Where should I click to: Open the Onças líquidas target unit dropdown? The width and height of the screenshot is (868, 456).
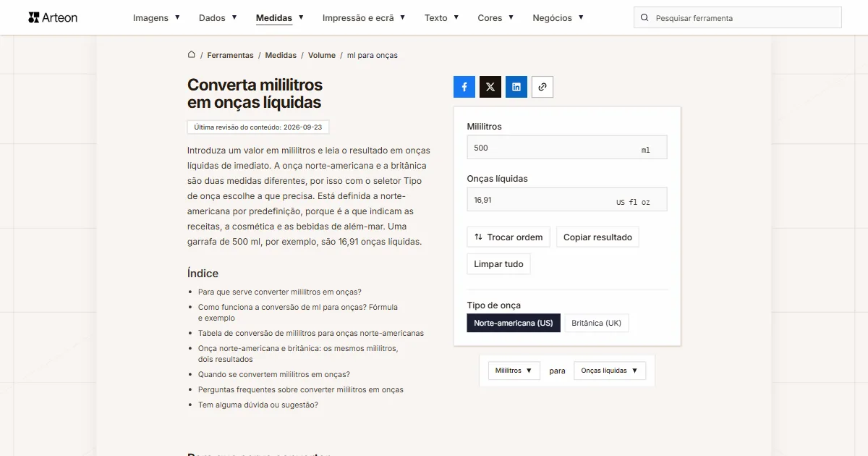pos(610,371)
